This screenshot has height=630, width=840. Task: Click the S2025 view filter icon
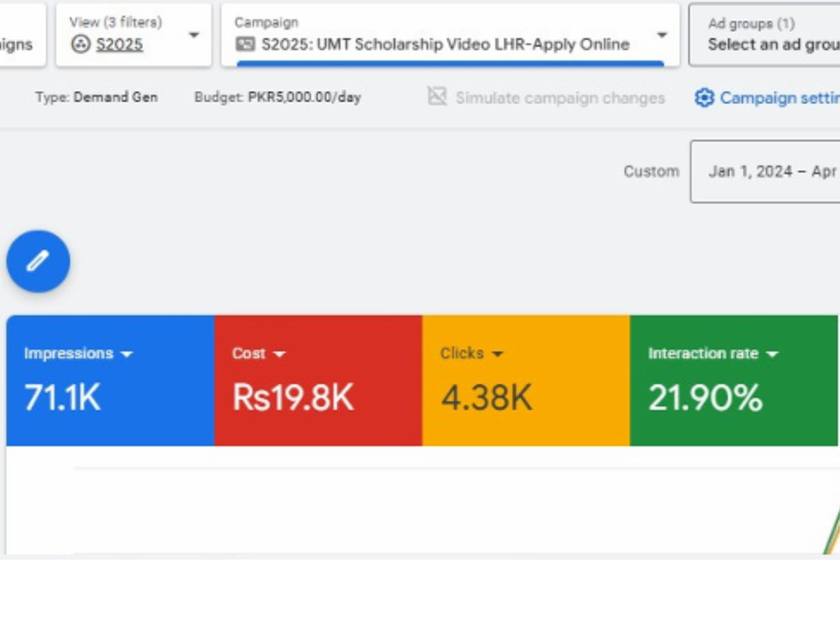81,44
